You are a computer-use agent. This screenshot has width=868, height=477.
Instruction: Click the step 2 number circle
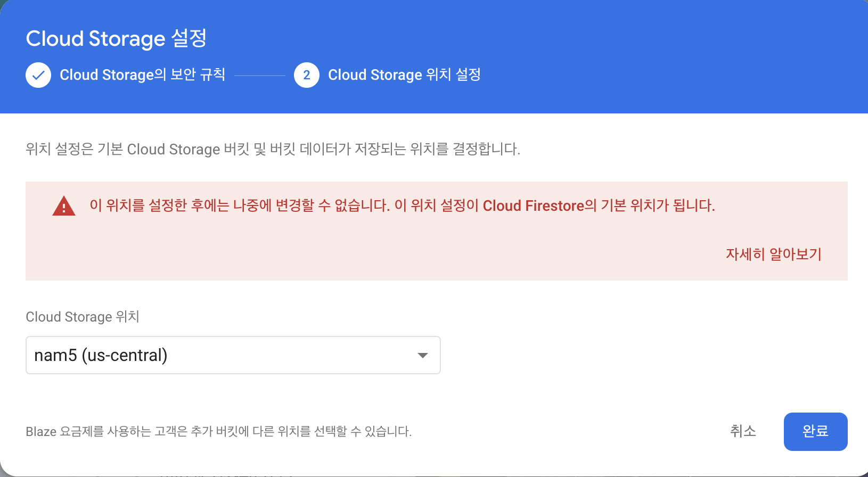[x=307, y=75]
